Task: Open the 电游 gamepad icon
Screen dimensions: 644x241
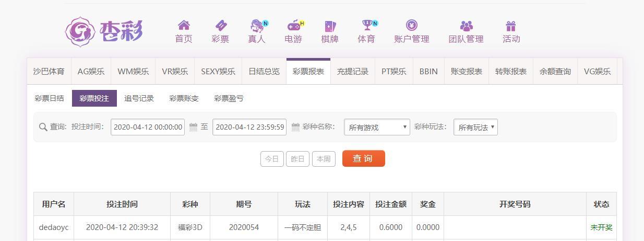Action: tap(294, 26)
